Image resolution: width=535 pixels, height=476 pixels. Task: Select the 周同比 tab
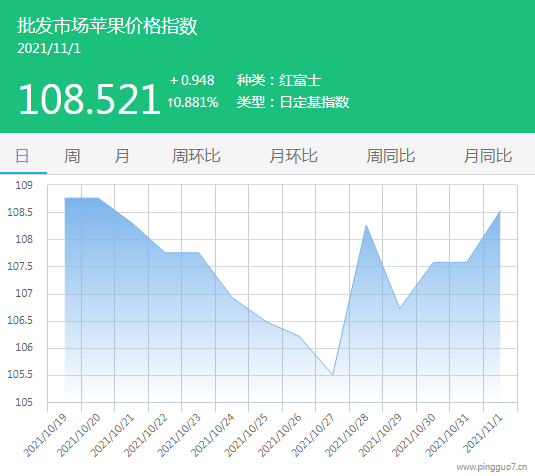coord(391,156)
